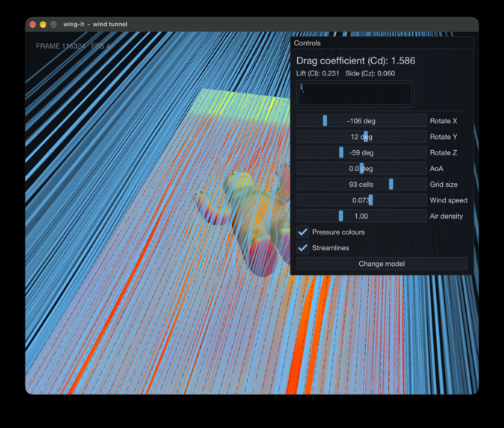Click the wing-it - wind tunnel window title
The height and width of the screenshot is (428, 504).
coord(95,25)
